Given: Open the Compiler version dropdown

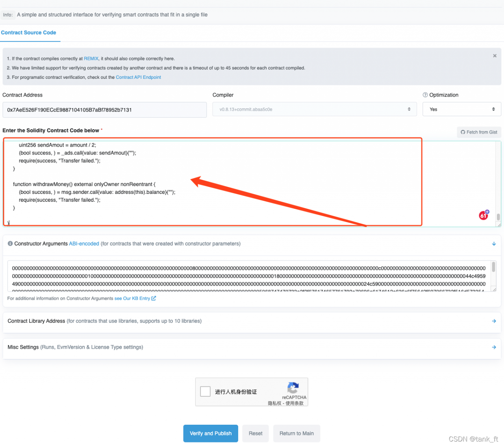Looking at the screenshot, I should [x=314, y=109].
